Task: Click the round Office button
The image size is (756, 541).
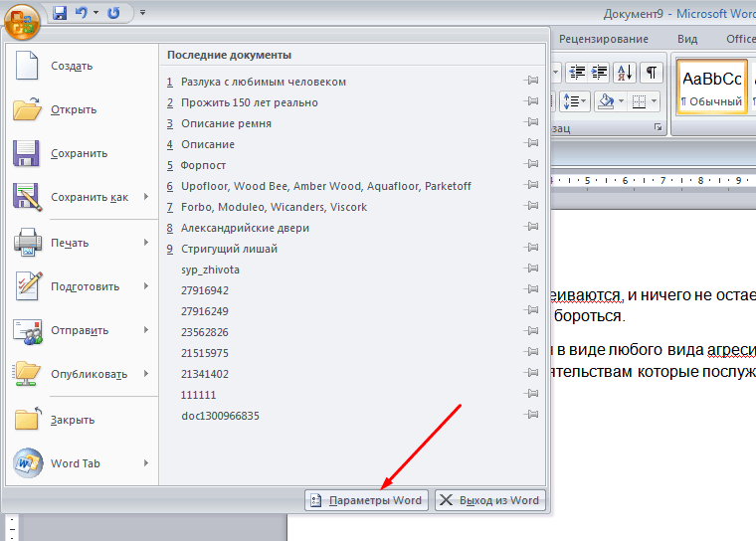Action: [x=21, y=17]
